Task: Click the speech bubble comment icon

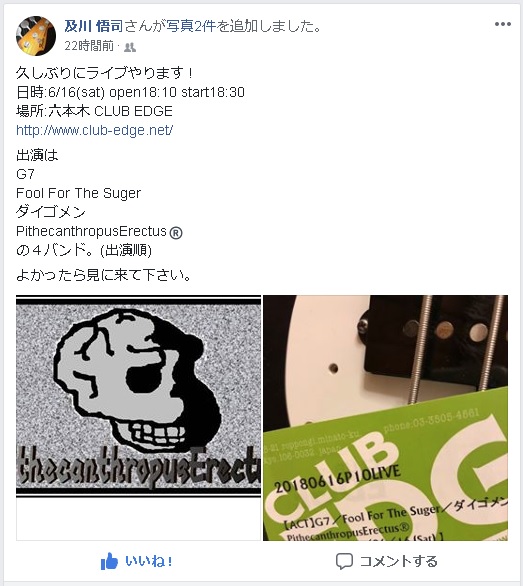Action: [x=344, y=561]
